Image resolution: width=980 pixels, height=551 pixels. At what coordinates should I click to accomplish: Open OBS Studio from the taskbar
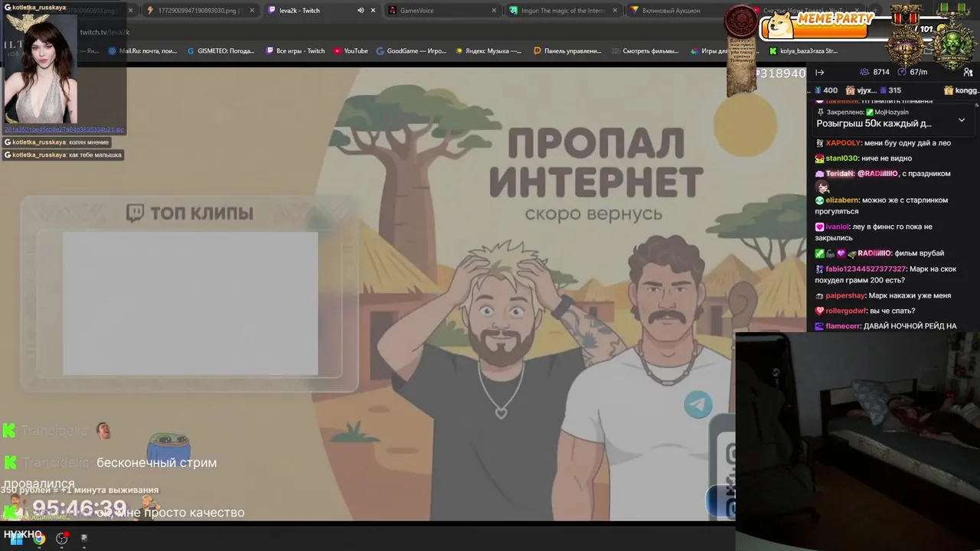[62, 539]
